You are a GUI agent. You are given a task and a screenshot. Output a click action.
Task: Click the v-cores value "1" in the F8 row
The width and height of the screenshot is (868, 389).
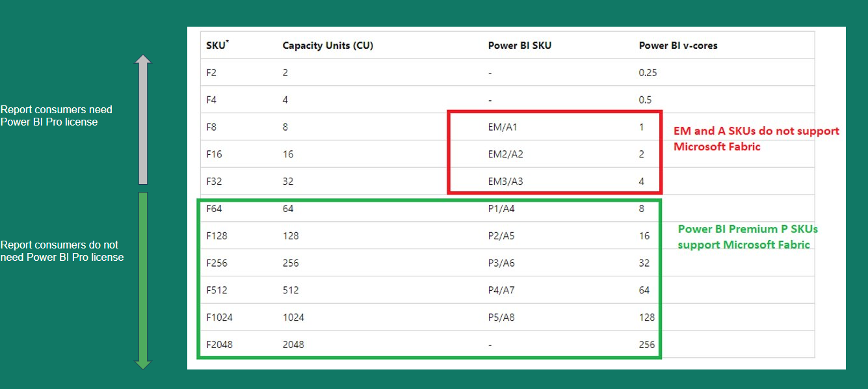point(641,127)
